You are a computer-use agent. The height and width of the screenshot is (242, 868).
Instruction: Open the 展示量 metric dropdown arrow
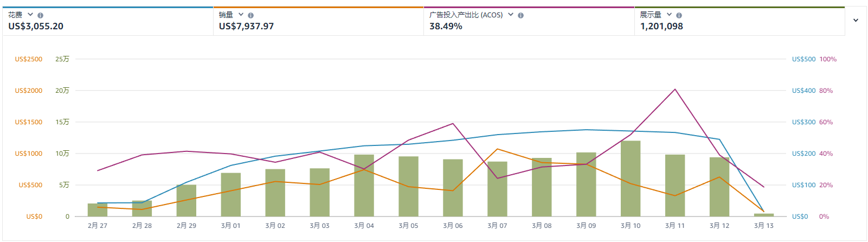pos(669,15)
